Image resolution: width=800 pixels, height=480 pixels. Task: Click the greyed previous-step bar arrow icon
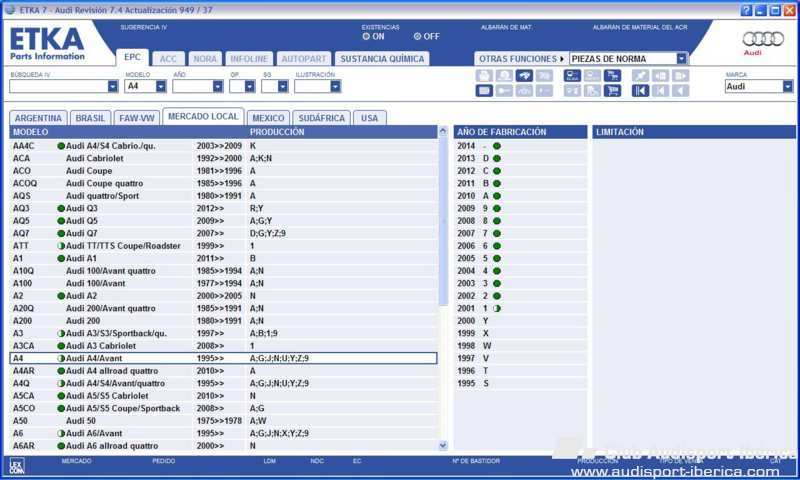pyautogui.click(x=660, y=91)
